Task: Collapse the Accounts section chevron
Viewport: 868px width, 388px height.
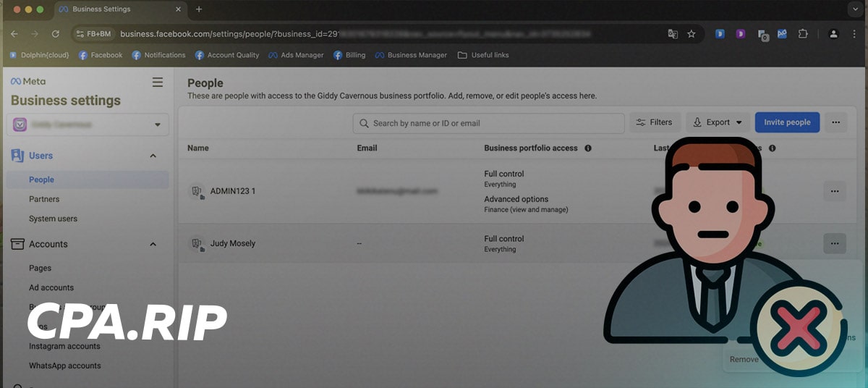Action: tap(153, 244)
